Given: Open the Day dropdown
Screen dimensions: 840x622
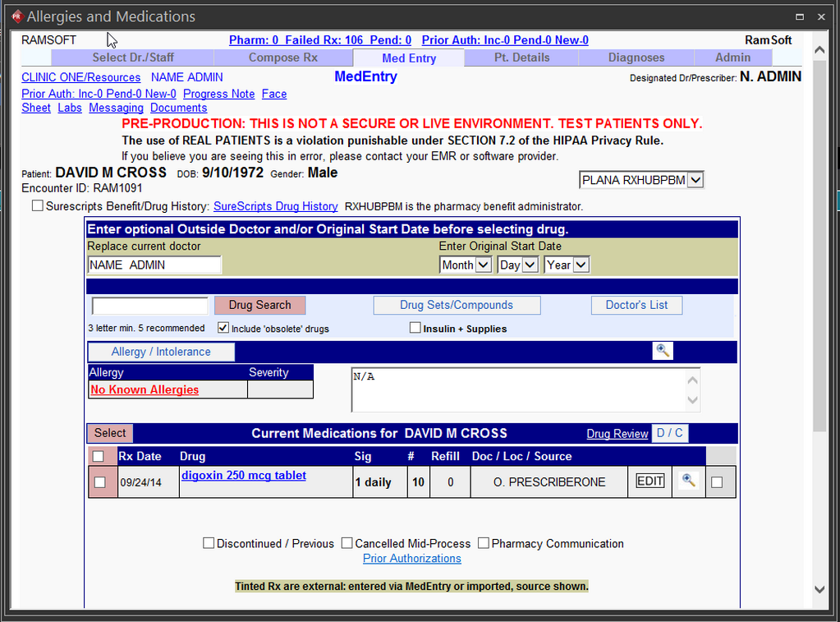Looking at the screenshot, I should [518, 265].
